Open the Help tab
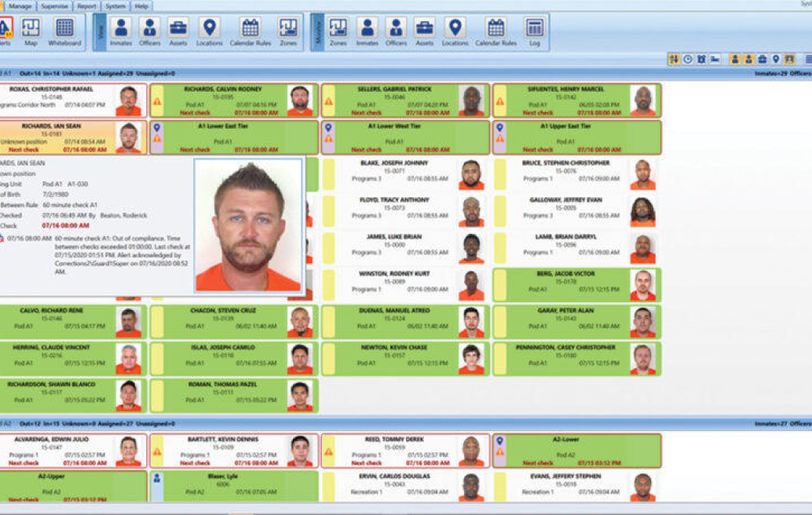Image resolution: width=812 pixels, height=515 pixels. [x=141, y=5]
